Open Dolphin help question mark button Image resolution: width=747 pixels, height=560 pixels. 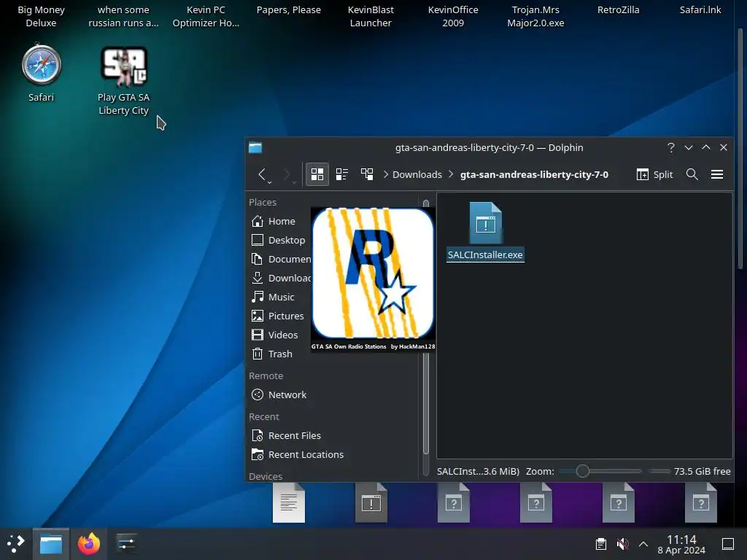pyautogui.click(x=671, y=147)
